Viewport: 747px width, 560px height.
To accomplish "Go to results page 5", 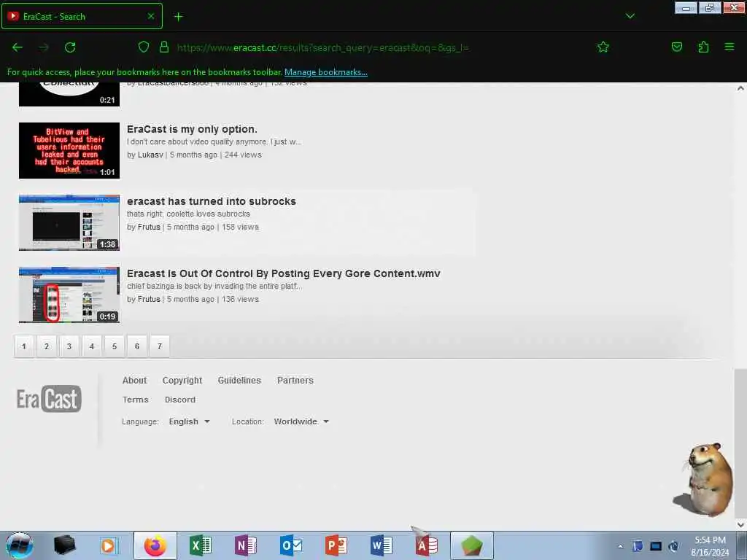I will click(115, 346).
